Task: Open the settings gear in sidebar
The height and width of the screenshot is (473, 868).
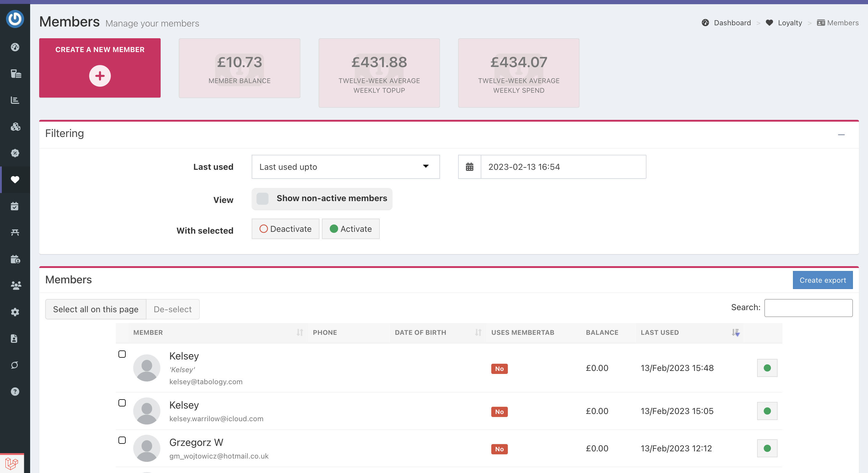Action: point(15,312)
